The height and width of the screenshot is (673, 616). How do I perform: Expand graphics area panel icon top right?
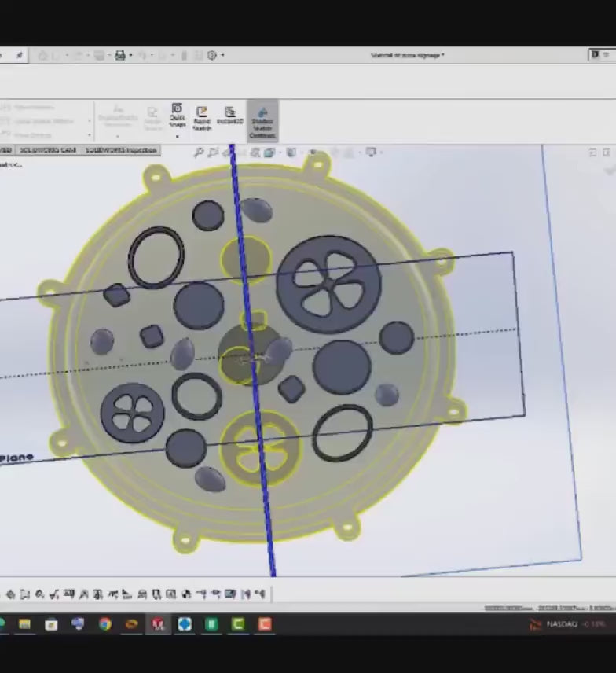point(593,153)
